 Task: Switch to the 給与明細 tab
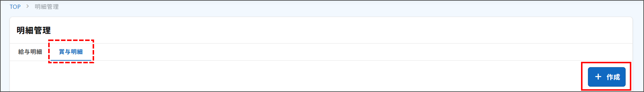pyautogui.click(x=30, y=52)
